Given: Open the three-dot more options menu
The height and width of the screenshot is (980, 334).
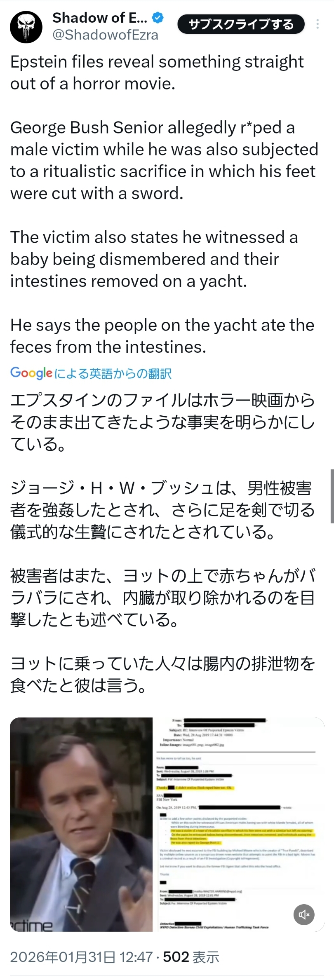Looking at the screenshot, I should coord(318,24).
